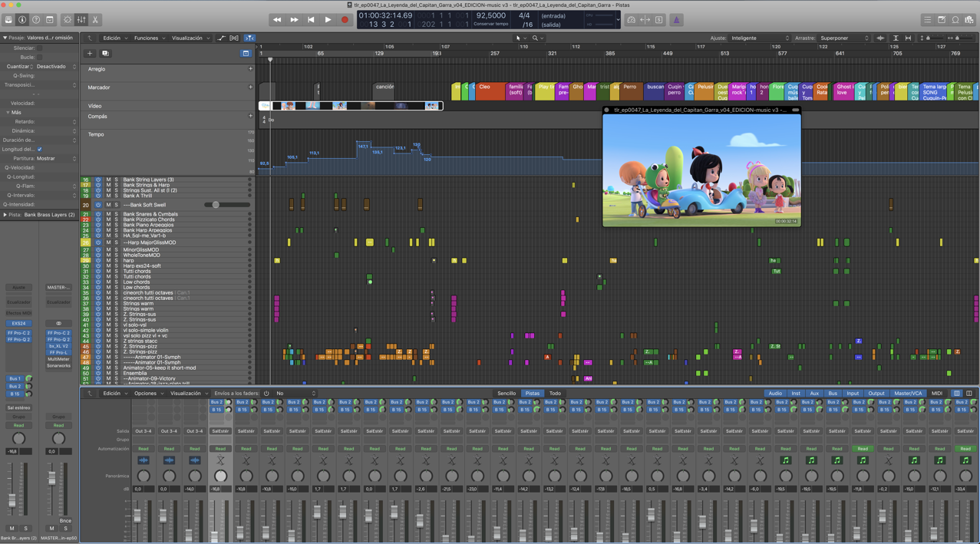Toggle the automation view button

221,38
